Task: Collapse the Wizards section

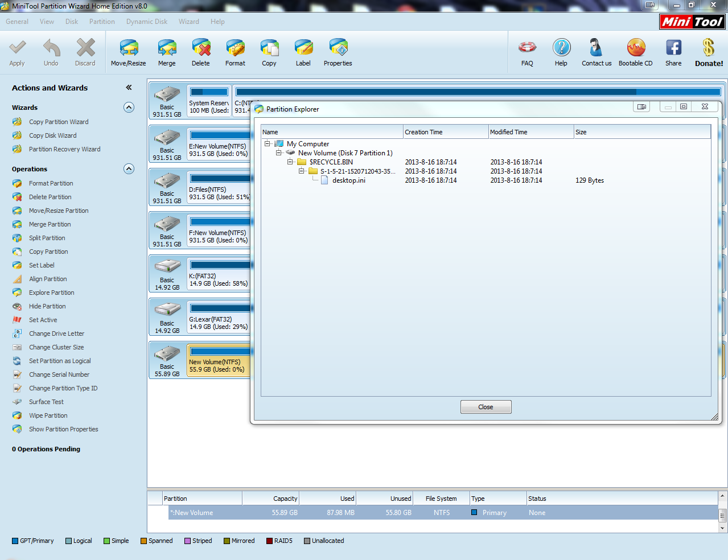Action: click(129, 108)
